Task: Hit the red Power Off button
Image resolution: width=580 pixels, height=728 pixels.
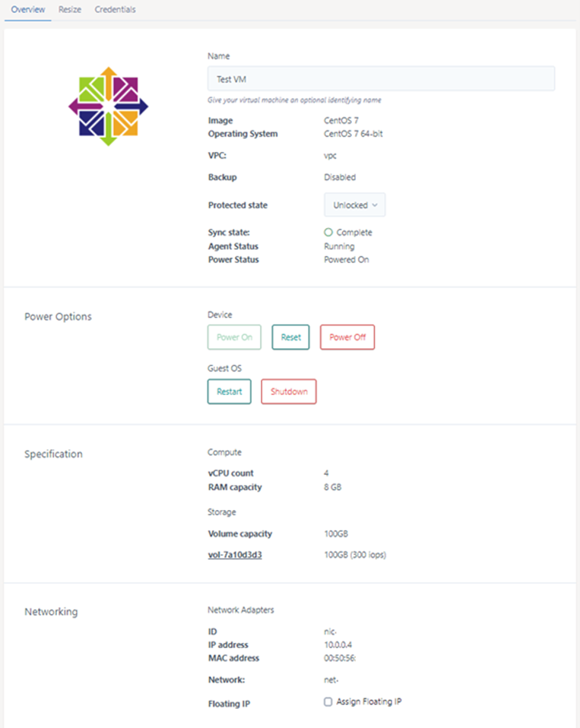Action: coord(347,337)
